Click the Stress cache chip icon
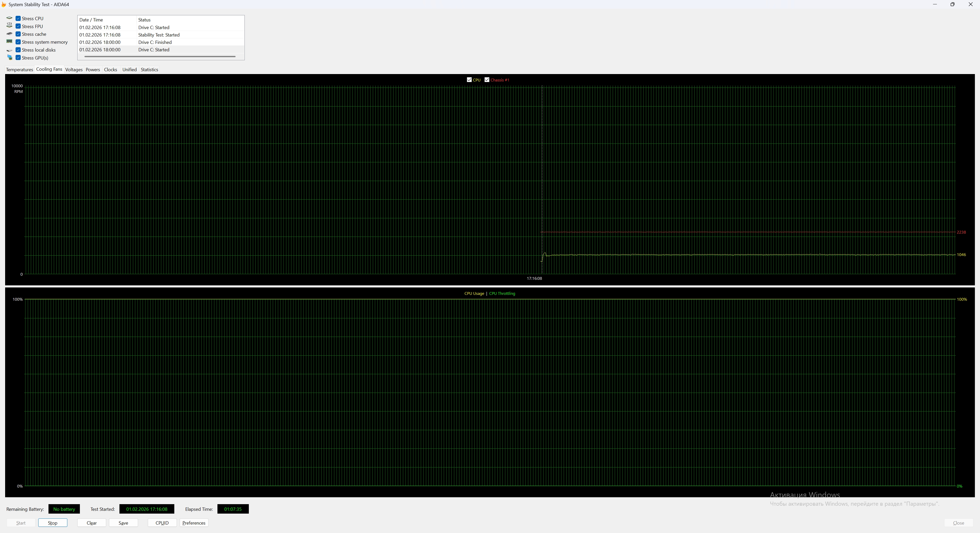Viewport: 980px width, 533px height. pyautogui.click(x=9, y=34)
